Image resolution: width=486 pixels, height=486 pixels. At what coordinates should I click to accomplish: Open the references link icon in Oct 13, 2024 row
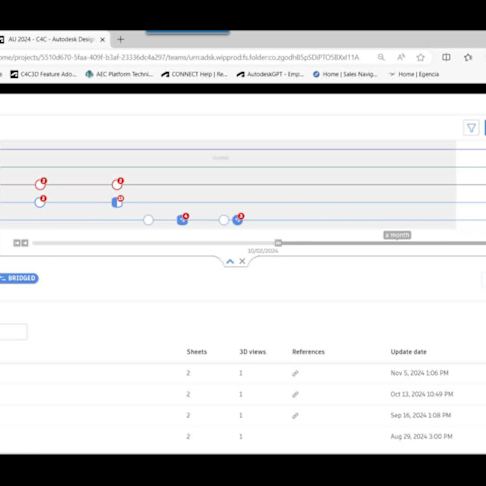point(295,394)
